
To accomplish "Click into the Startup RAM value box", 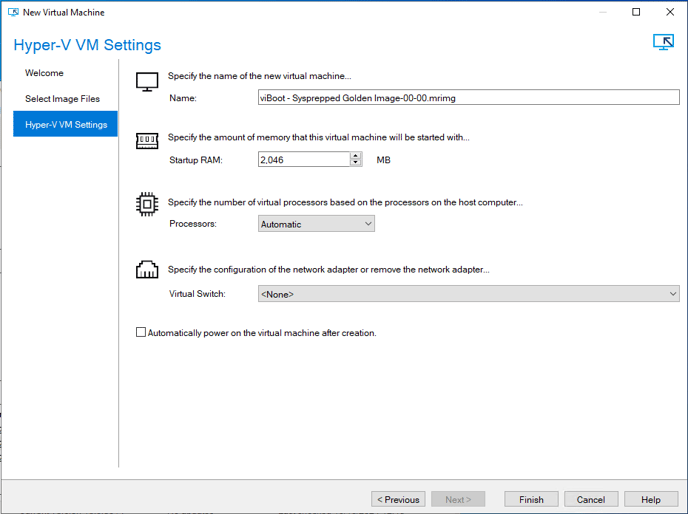I will [x=304, y=159].
